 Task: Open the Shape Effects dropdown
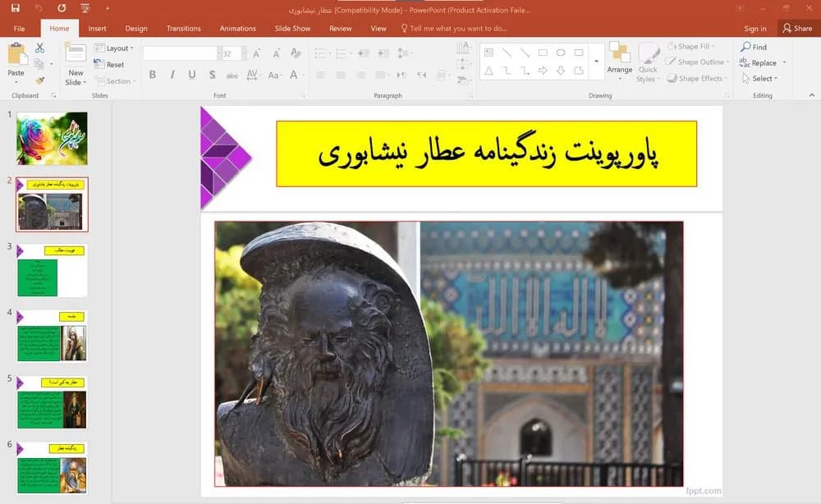pos(697,79)
